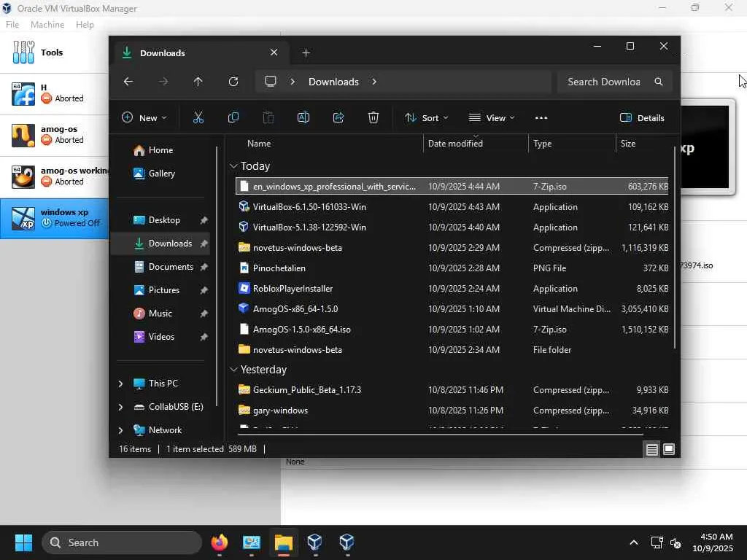Screen dimensions: 747x560
Task: Expand This PC in navigation pane
Action: coord(120,384)
